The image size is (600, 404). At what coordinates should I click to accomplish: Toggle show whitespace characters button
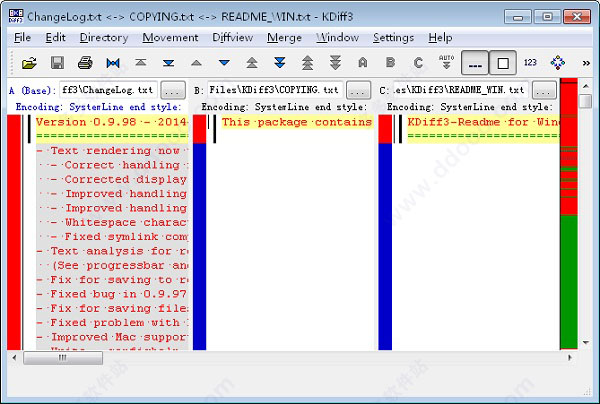click(x=475, y=63)
